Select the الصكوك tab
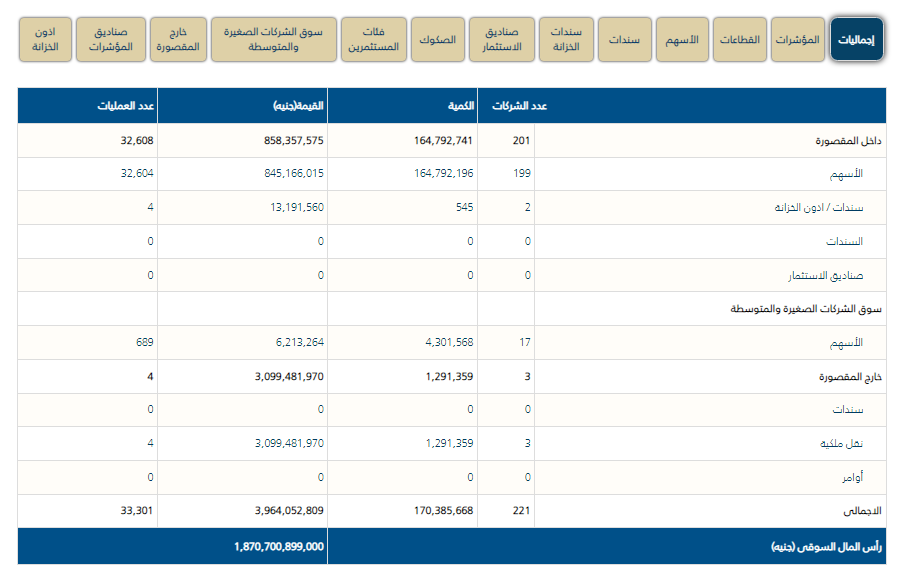The width and height of the screenshot is (898, 580). click(435, 39)
